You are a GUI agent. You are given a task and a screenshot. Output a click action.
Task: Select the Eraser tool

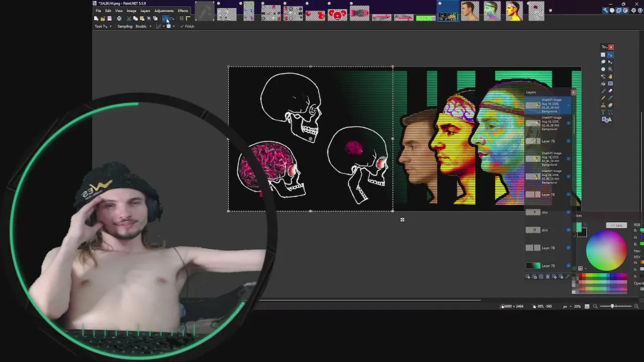click(x=610, y=90)
